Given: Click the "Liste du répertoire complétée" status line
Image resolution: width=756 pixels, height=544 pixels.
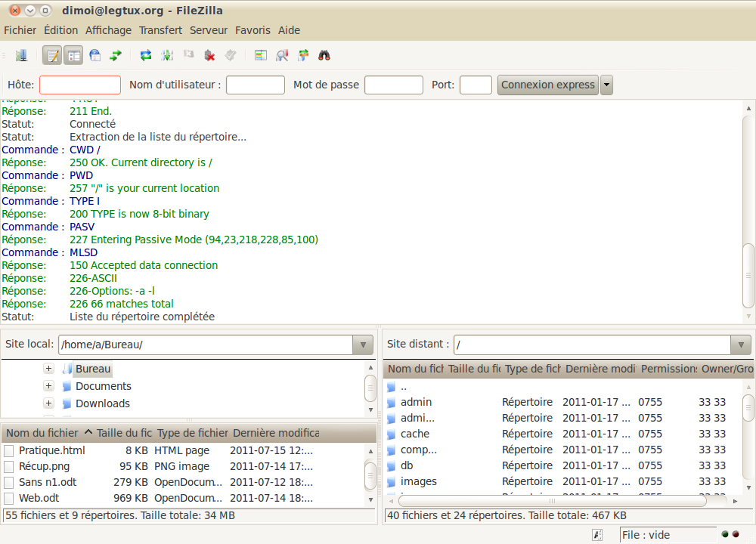Looking at the screenshot, I should tap(142, 317).
